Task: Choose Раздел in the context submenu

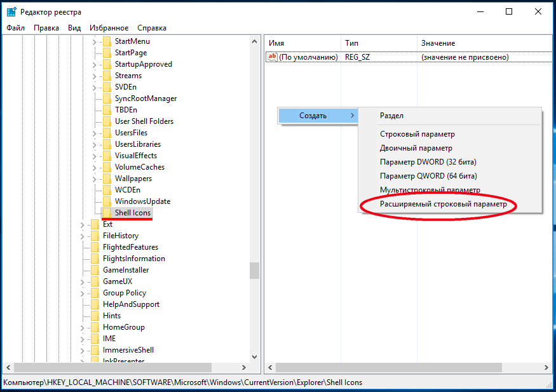Action: click(x=450, y=116)
